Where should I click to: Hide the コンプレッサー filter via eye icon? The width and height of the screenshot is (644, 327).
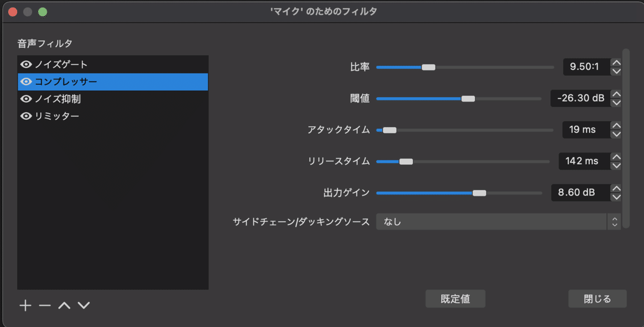[x=26, y=82]
